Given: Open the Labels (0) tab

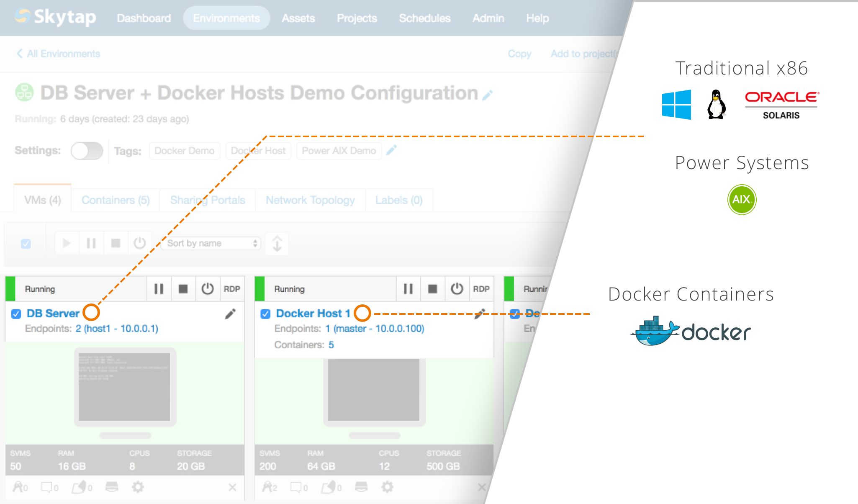Looking at the screenshot, I should point(399,200).
